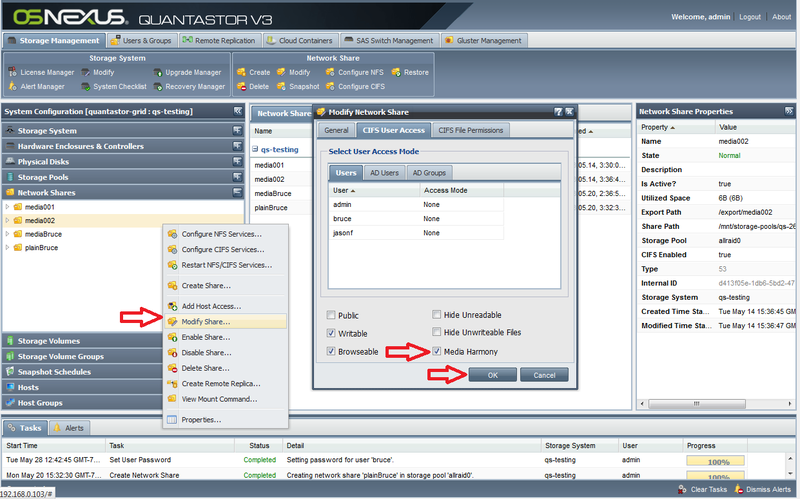The height and width of the screenshot is (499, 800).
Task: Click Delete in Network Share toolbar
Action: [x=253, y=87]
